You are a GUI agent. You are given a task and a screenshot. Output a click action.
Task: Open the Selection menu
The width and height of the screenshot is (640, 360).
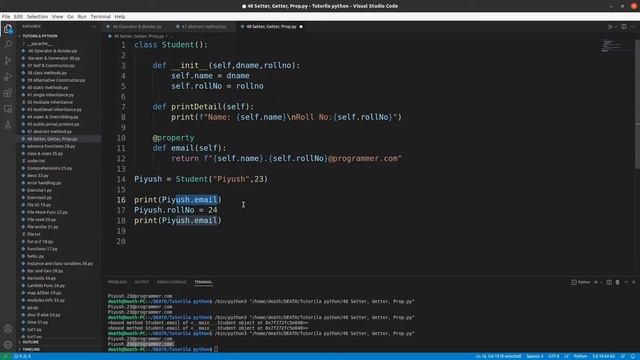coord(37,17)
